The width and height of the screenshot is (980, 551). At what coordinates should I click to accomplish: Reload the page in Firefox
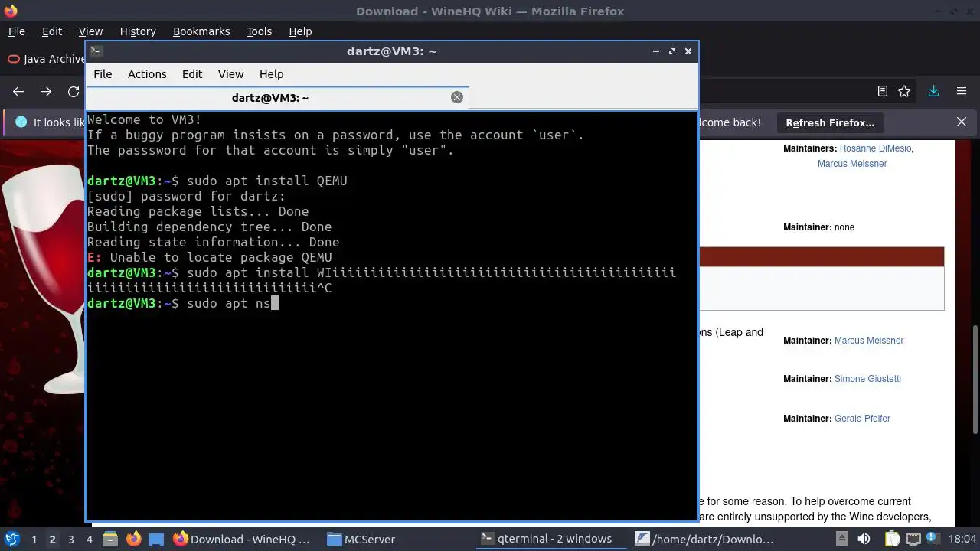73,91
